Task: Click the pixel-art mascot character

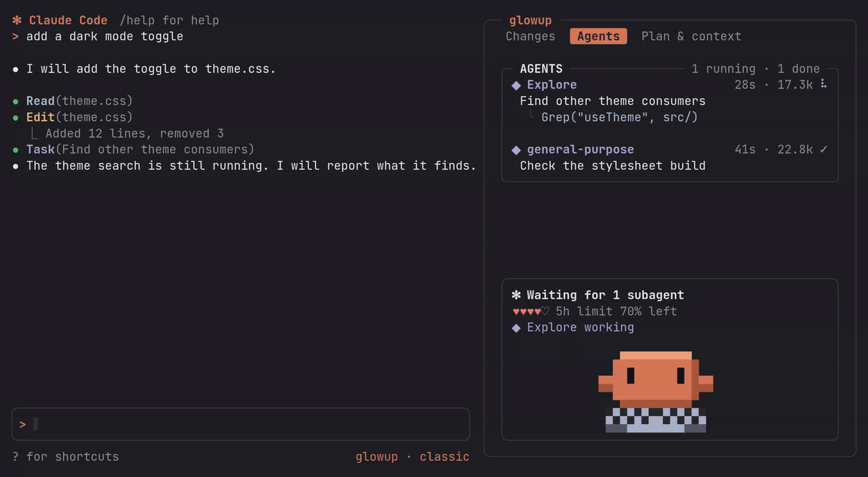Action: point(656,392)
